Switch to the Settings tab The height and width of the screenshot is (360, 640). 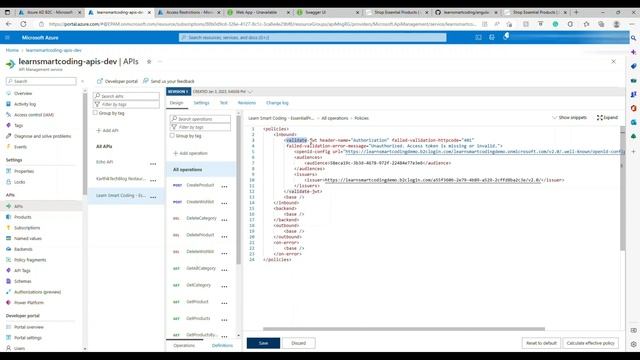click(x=201, y=103)
